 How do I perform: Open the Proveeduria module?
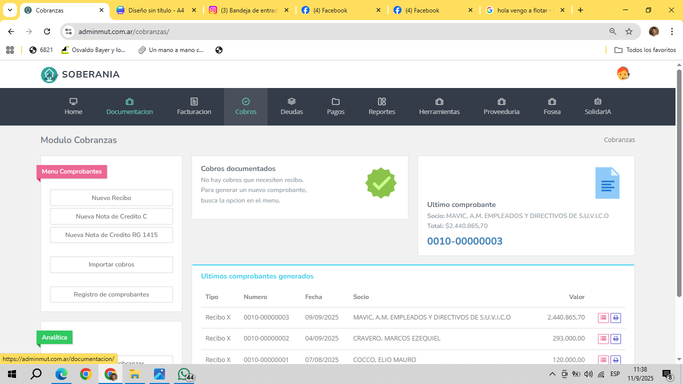tap(501, 107)
